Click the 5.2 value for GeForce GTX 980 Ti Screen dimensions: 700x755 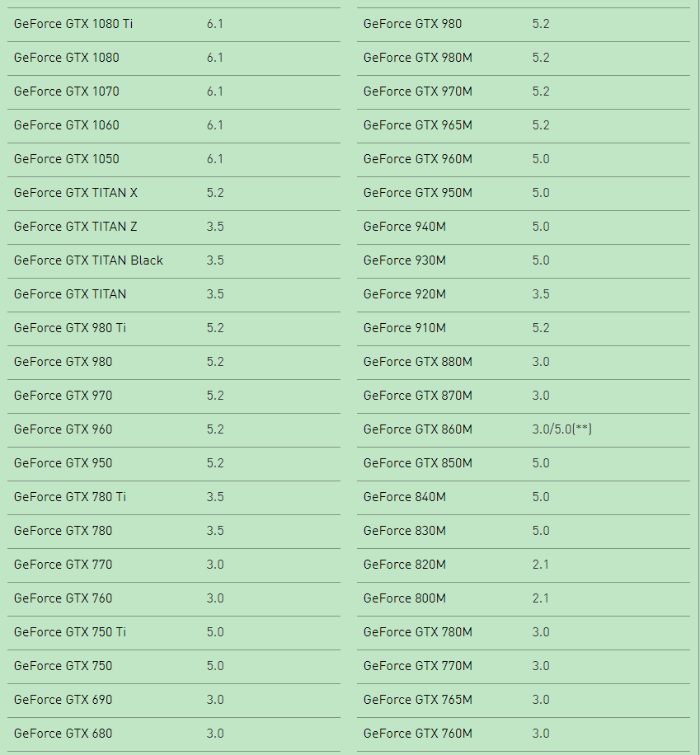coord(215,328)
